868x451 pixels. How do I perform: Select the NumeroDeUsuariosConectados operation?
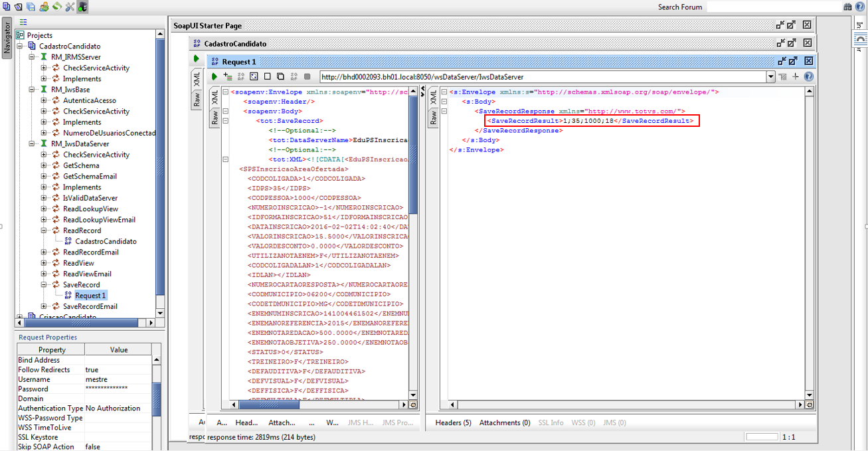tap(109, 133)
